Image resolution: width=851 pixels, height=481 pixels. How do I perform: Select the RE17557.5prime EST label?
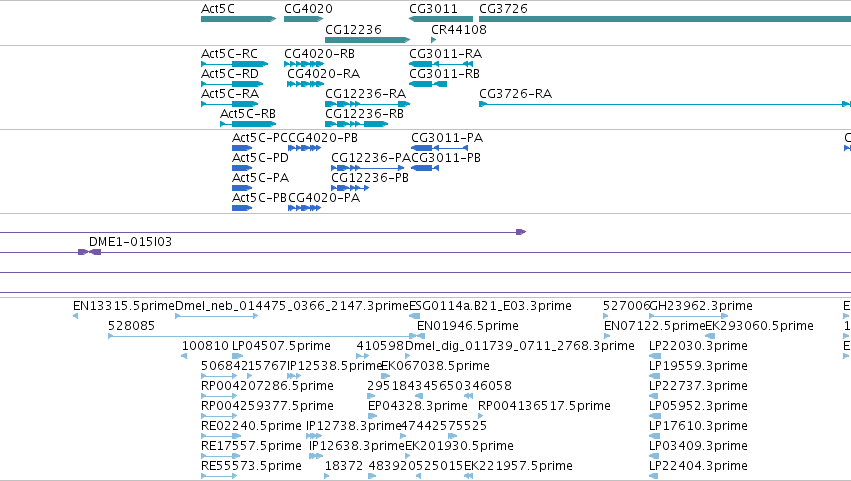251,447
